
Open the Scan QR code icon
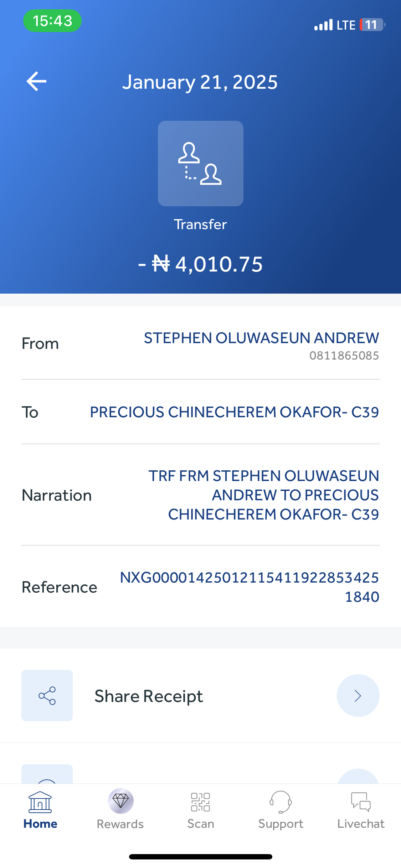tap(200, 802)
